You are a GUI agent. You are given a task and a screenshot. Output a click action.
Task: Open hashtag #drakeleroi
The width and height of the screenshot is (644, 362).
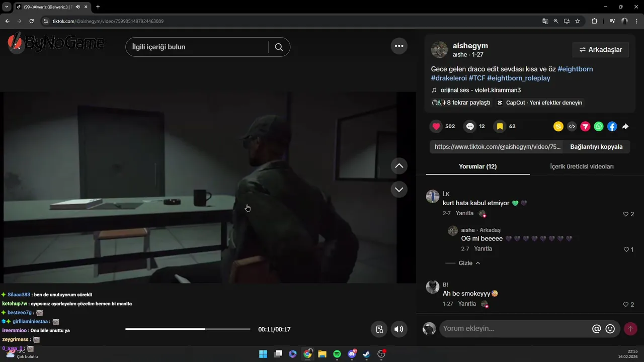(x=449, y=78)
